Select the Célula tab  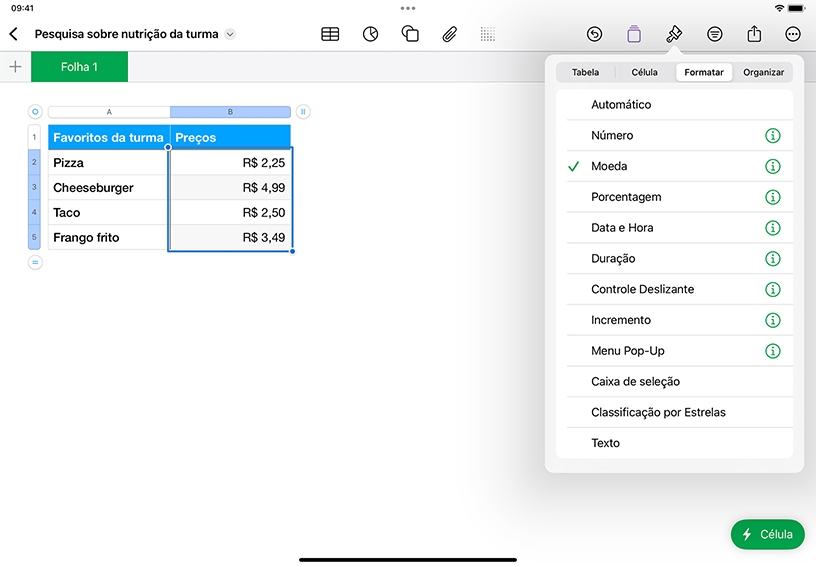644,72
